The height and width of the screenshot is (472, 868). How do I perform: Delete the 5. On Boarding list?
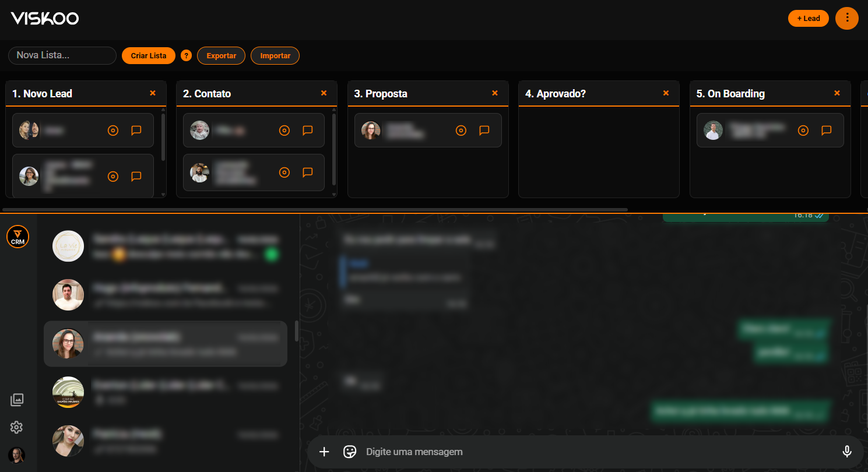[837, 93]
